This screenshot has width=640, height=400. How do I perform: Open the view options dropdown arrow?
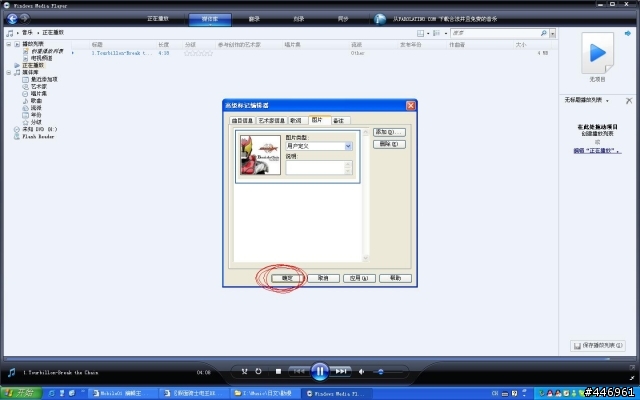(x=445, y=33)
